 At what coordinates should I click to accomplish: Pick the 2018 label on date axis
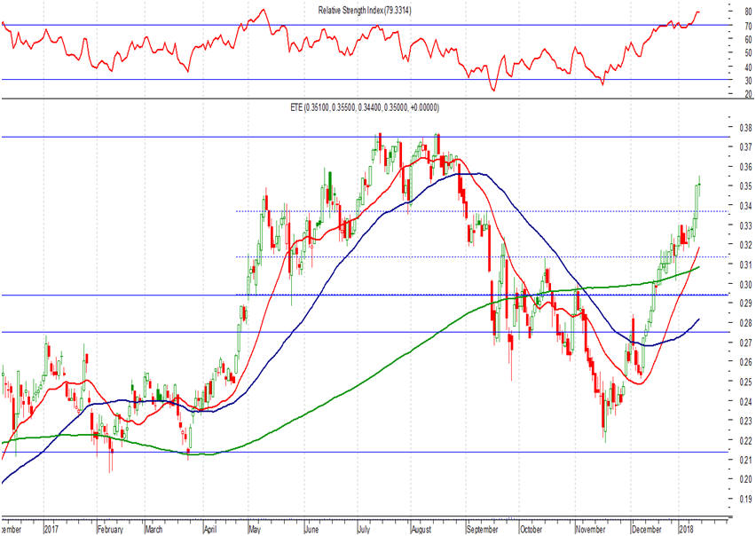686,529
